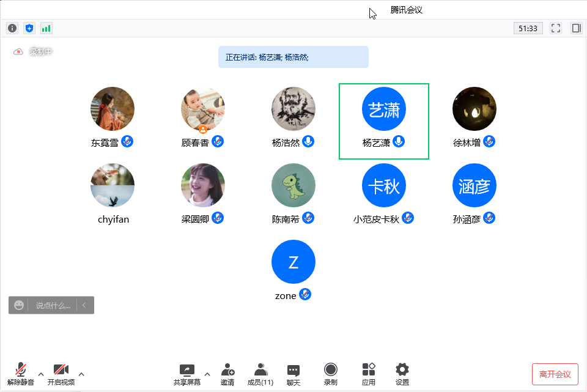Select 杨艺潇's highlighted participant tile
Screen dimensions: 587x392
click(384, 121)
